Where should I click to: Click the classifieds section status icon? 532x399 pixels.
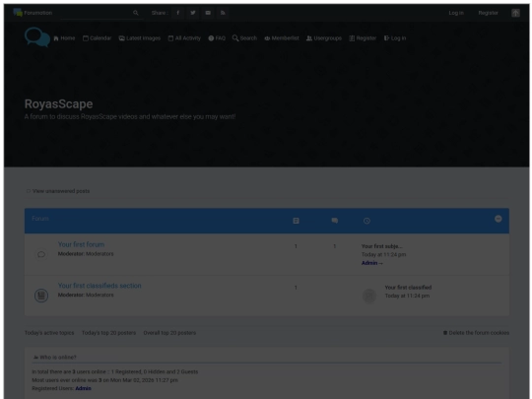tap(41, 296)
